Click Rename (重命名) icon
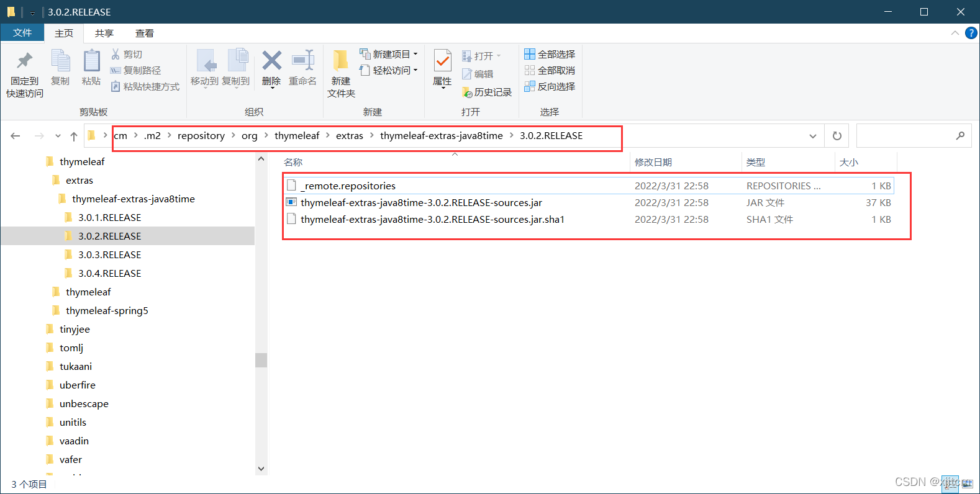Viewport: 980px width, 494px height. coord(302,60)
